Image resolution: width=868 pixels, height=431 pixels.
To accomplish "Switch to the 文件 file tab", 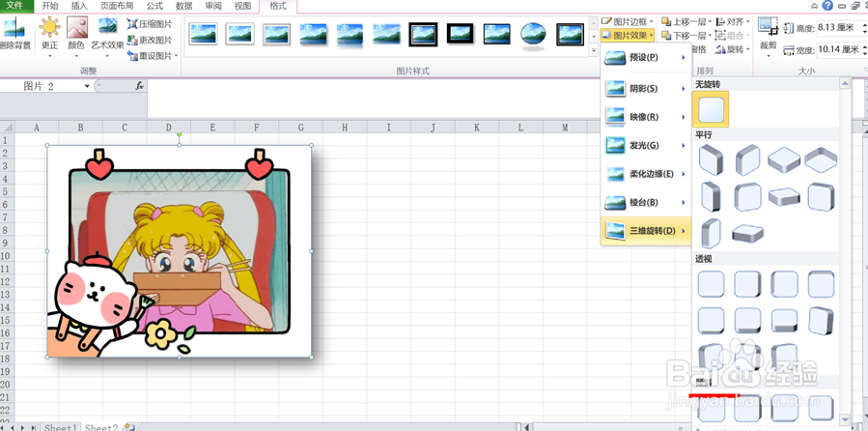I will (x=14, y=6).
